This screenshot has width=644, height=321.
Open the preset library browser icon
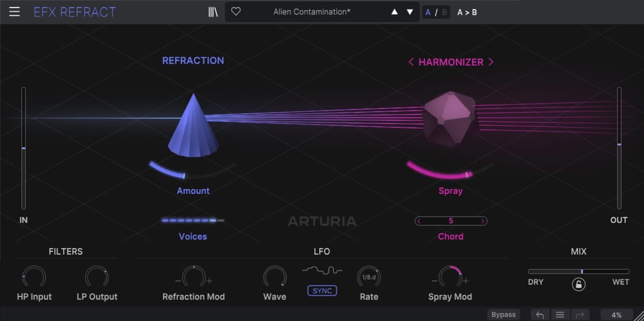pyautogui.click(x=213, y=12)
